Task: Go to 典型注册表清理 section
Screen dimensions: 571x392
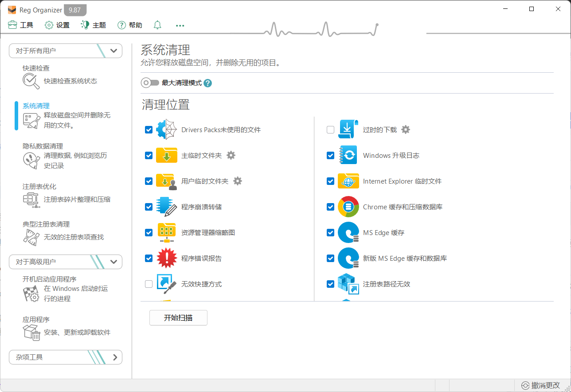Action: pyautogui.click(x=46, y=224)
